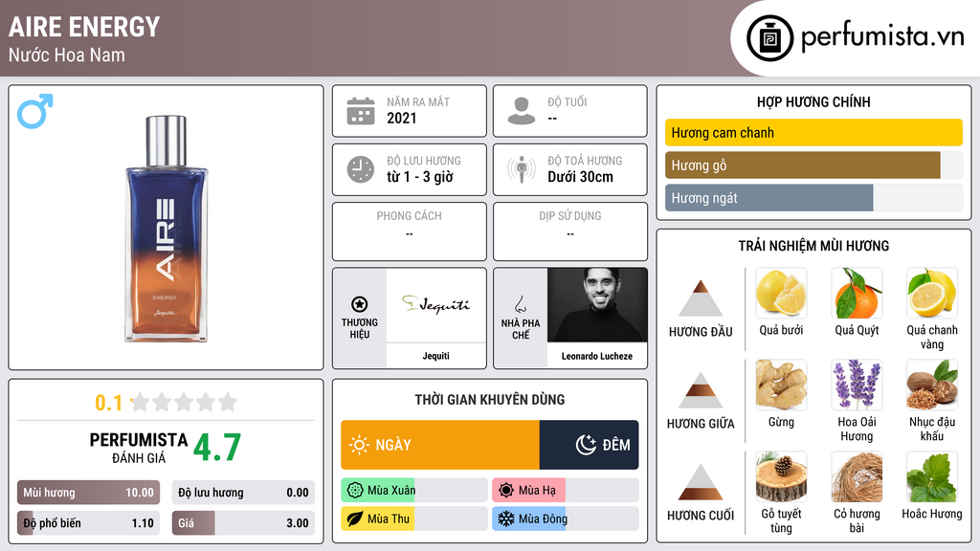This screenshot has height=551, width=980.
Task: Click the Jequiti brand name label
Action: tap(435, 356)
